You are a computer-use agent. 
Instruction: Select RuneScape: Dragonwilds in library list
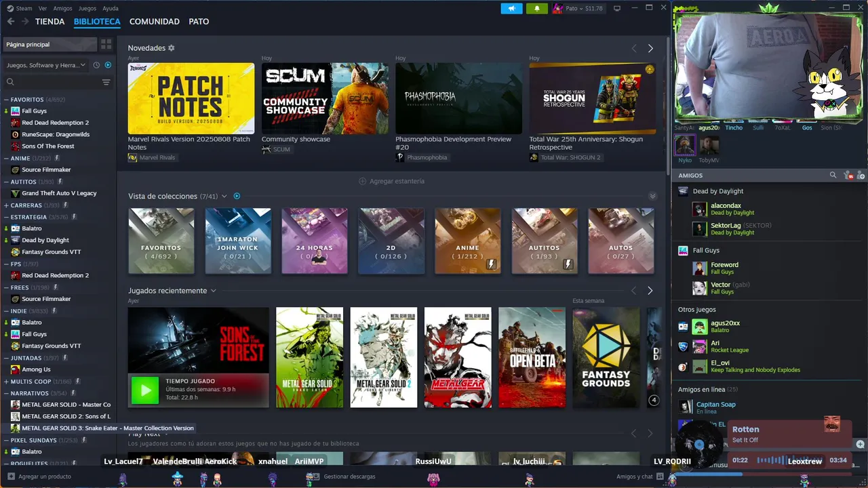coord(56,134)
